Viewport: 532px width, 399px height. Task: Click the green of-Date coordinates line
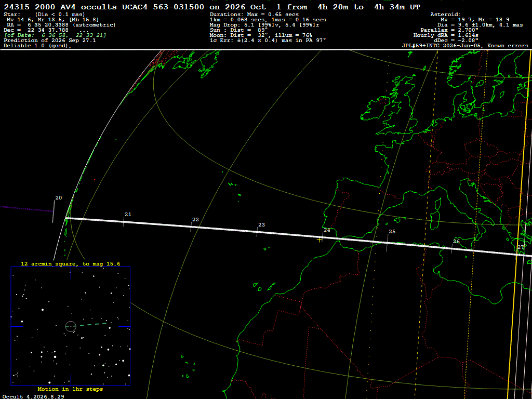[55, 35]
